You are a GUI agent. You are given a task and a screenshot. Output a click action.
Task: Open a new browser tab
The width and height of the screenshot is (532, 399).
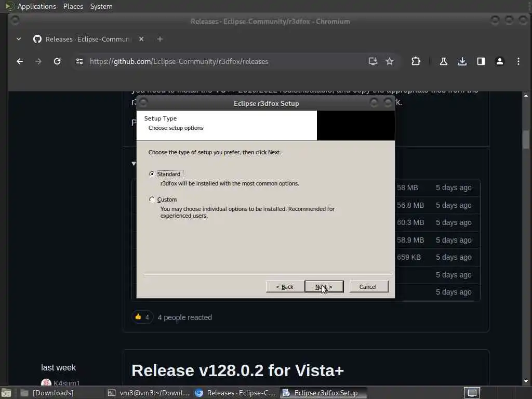pos(160,39)
